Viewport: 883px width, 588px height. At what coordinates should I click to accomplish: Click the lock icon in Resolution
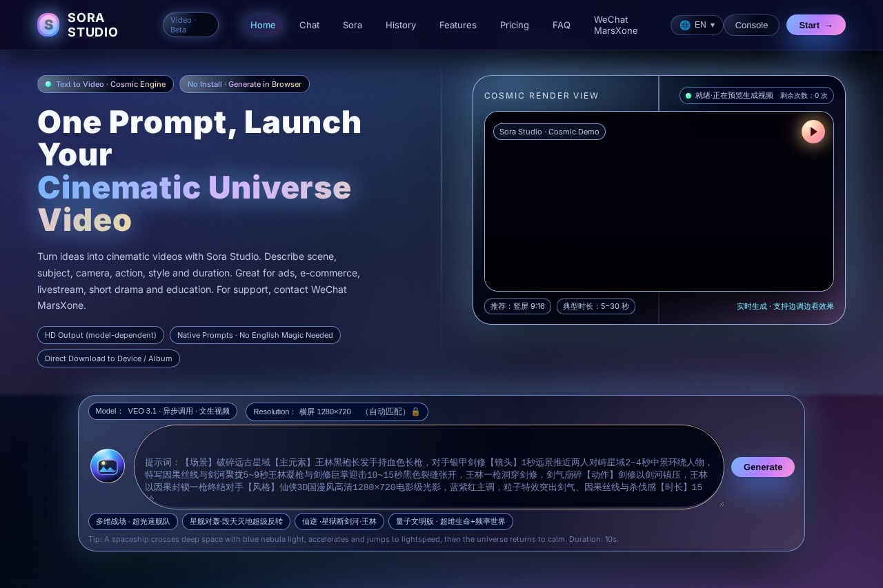point(415,412)
